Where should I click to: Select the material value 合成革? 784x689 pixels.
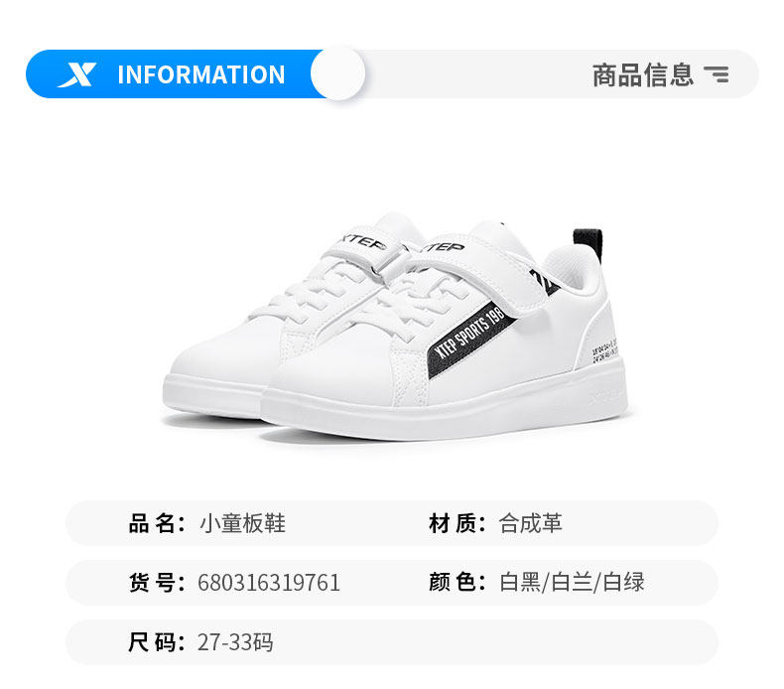click(x=530, y=523)
